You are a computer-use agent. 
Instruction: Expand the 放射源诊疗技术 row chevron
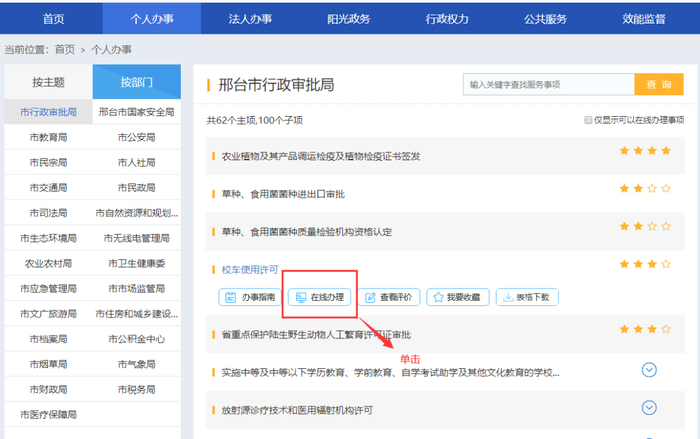(x=649, y=408)
